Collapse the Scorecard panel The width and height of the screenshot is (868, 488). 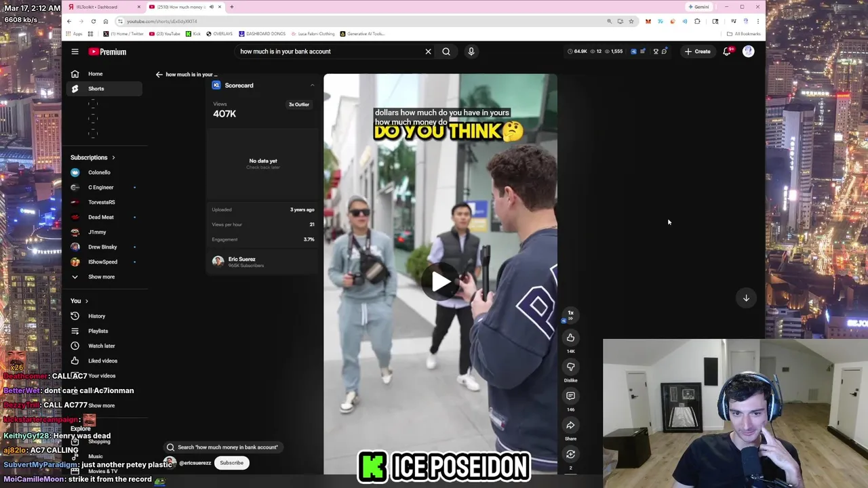click(x=312, y=85)
